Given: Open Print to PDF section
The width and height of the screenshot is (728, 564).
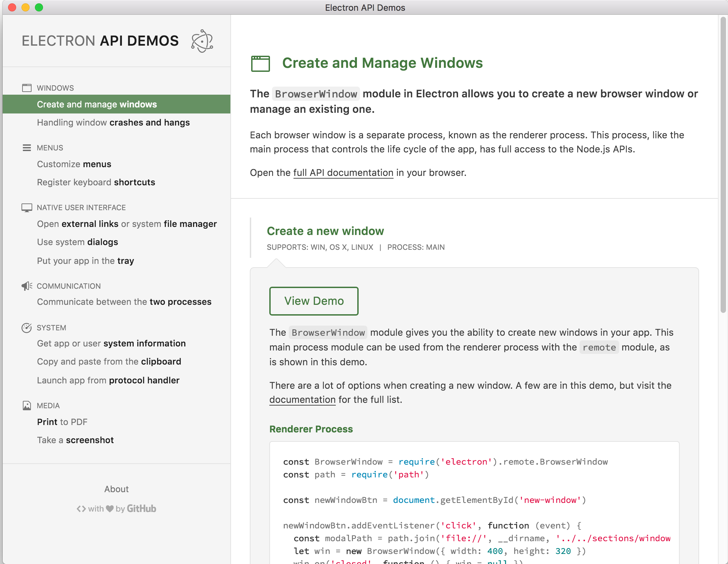Looking at the screenshot, I should [62, 422].
